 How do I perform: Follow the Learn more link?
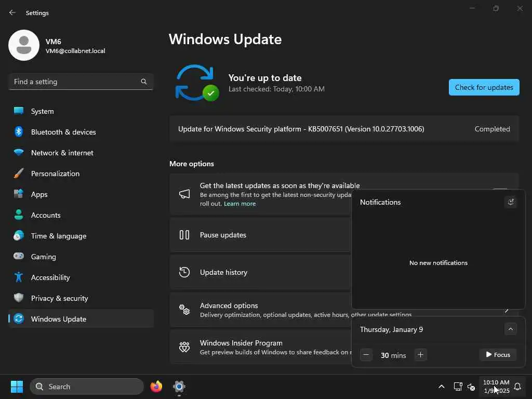(240, 204)
